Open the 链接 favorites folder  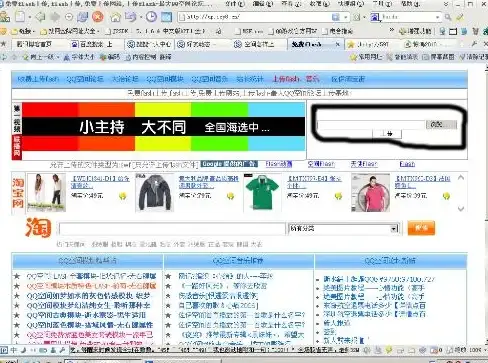pos(23,32)
